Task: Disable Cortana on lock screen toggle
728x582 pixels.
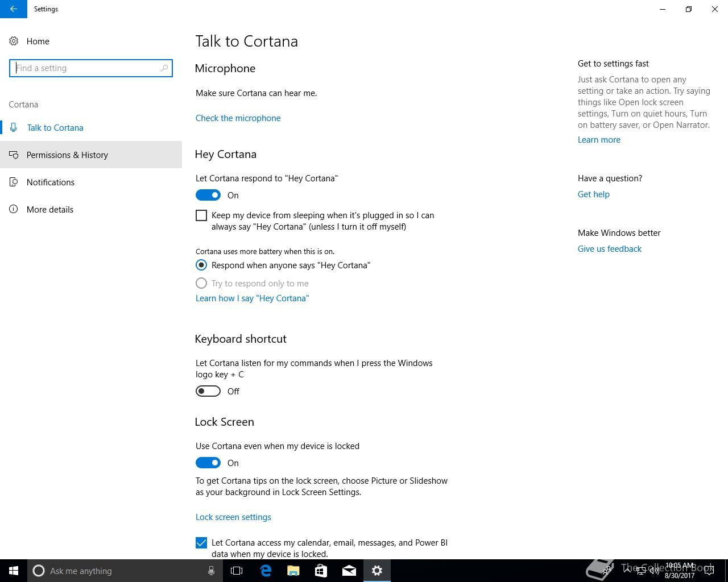Action: point(208,463)
